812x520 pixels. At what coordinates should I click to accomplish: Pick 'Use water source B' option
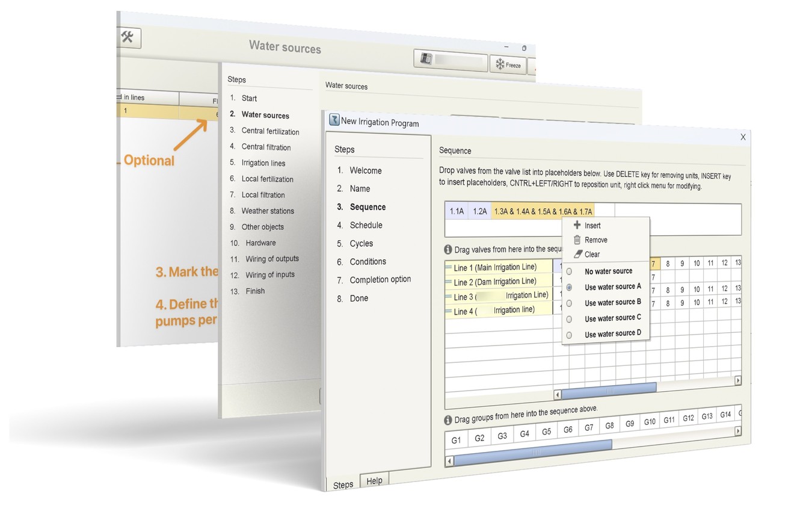(x=569, y=303)
